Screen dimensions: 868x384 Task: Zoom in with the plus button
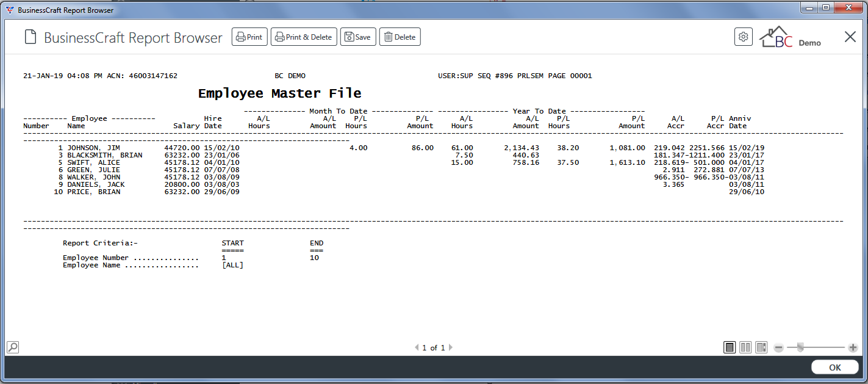pyautogui.click(x=853, y=347)
